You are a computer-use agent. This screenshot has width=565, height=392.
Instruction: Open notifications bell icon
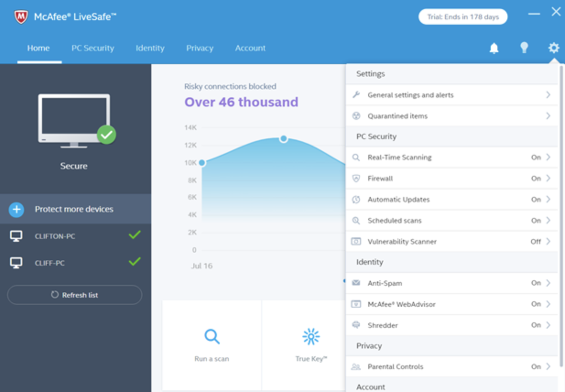[x=494, y=48]
